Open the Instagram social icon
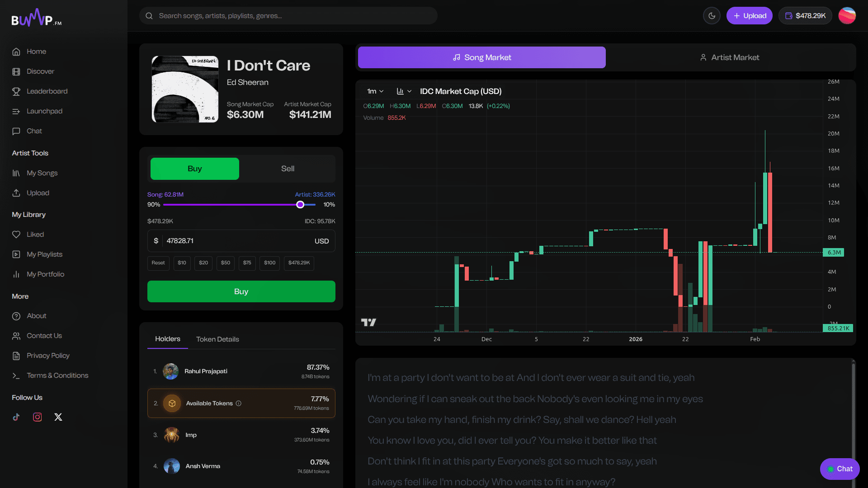This screenshot has height=488, width=868. [38, 417]
